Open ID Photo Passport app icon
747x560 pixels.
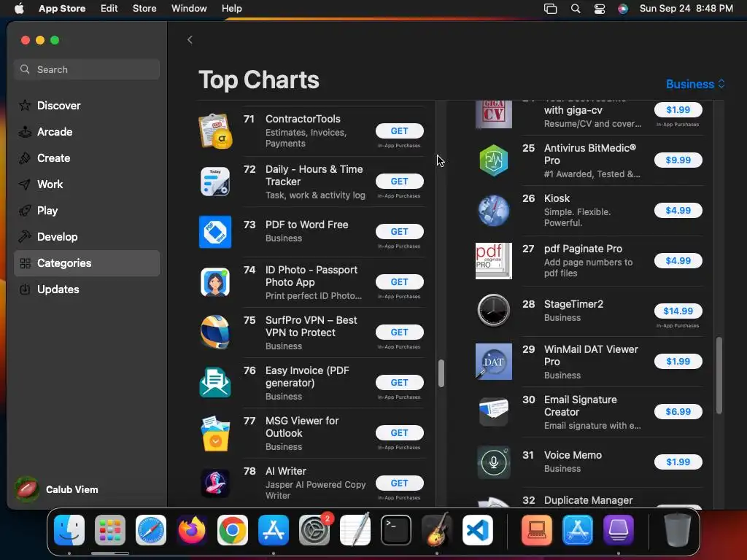point(215,282)
